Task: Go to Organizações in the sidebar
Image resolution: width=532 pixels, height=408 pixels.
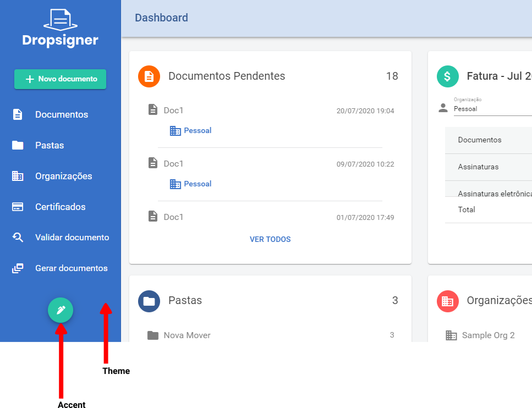Action: pyautogui.click(x=61, y=176)
